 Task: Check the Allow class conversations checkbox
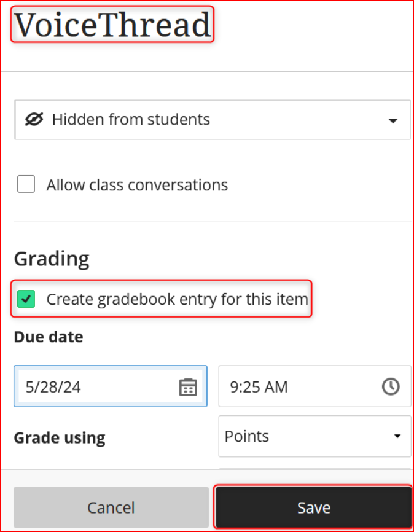[x=26, y=184]
